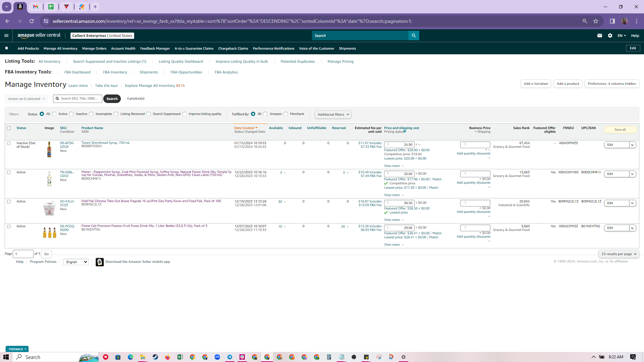The image size is (644, 362).
Task: Open Edit dropdown arrow for Monin row
Action: [632, 174]
